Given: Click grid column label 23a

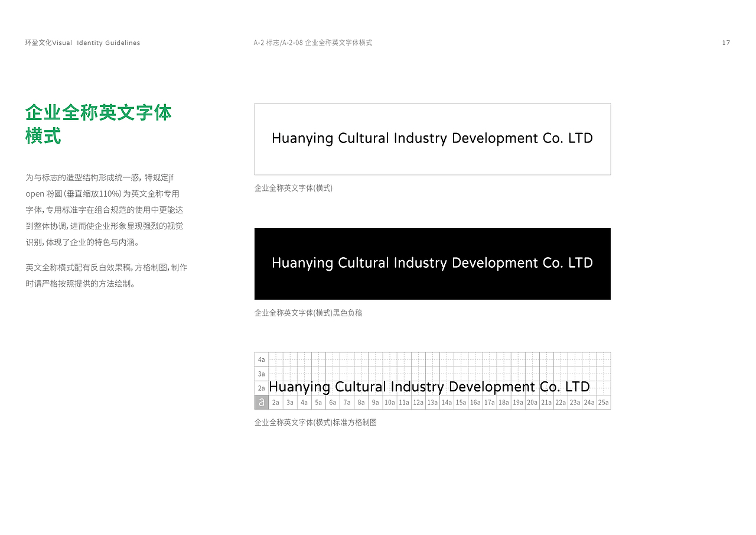Looking at the screenshot, I should (x=575, y=403).
